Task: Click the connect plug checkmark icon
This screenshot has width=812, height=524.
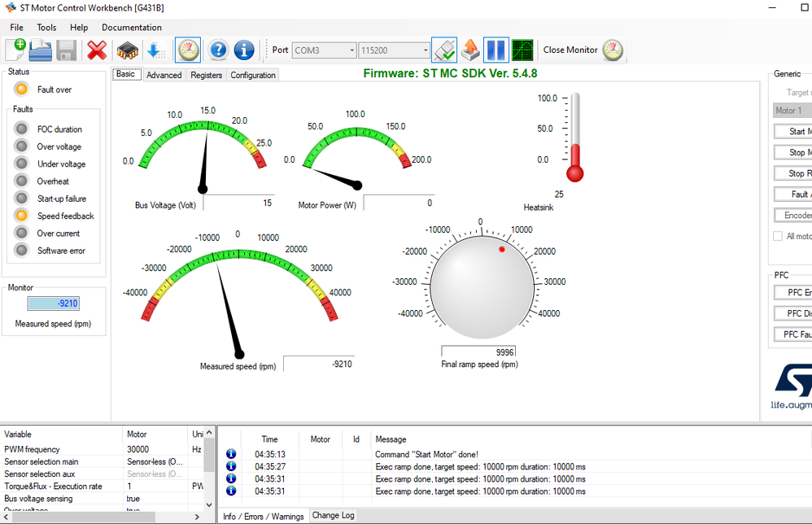Action: [x=444, y=50]
